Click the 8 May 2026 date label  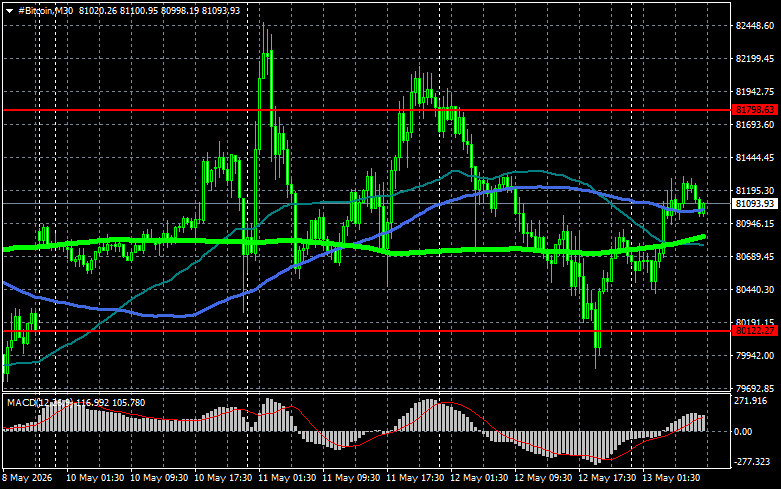tap(27, 478)
